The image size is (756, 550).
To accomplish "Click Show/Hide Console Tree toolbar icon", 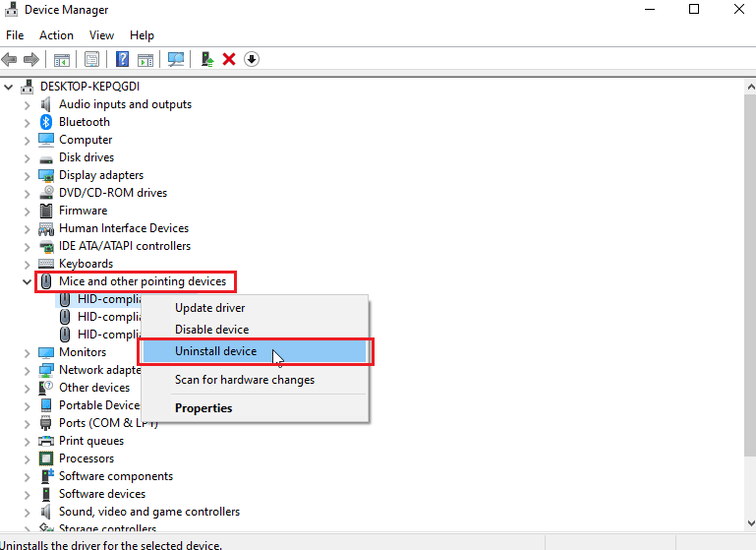I will [x=62, y=59].
